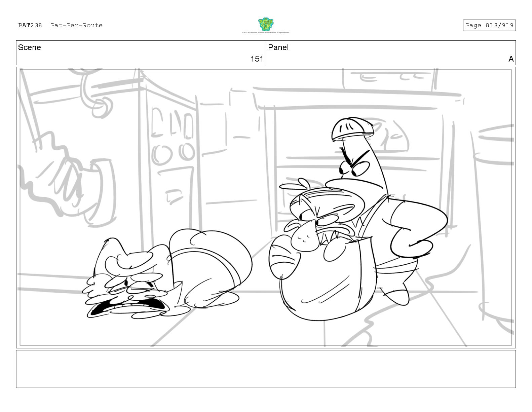Click the copyright line under the logo
This screenshot has width=532, height=412.
(266, 33)
